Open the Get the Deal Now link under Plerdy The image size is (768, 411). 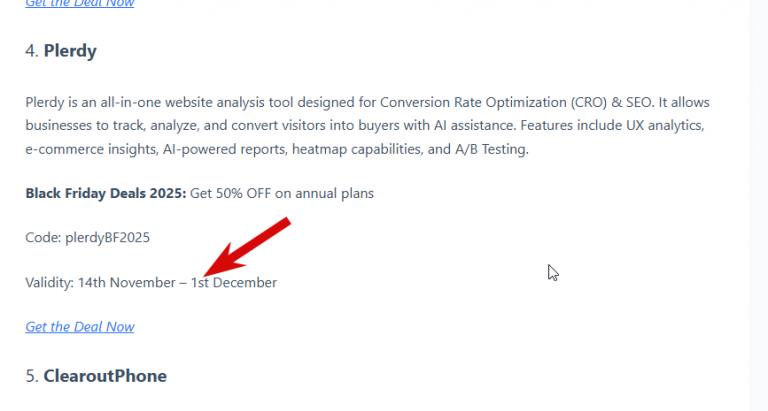(x=80, y=327)
